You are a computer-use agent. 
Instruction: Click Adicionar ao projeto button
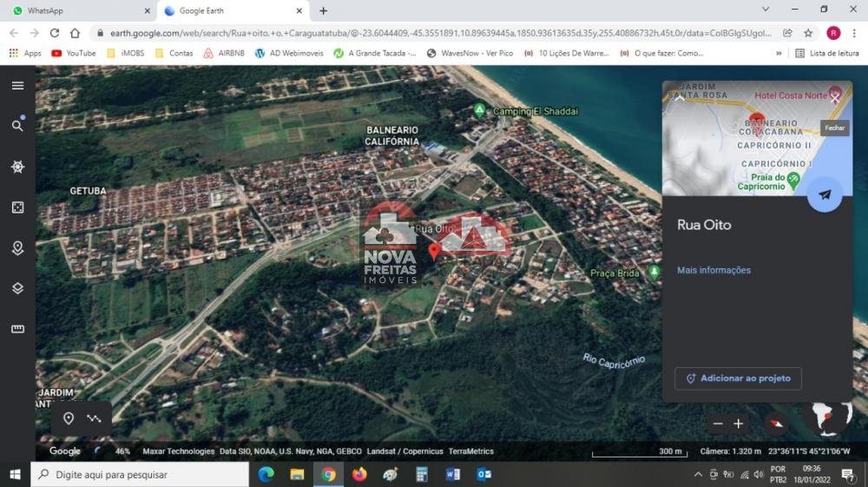[x=738, y=378]
